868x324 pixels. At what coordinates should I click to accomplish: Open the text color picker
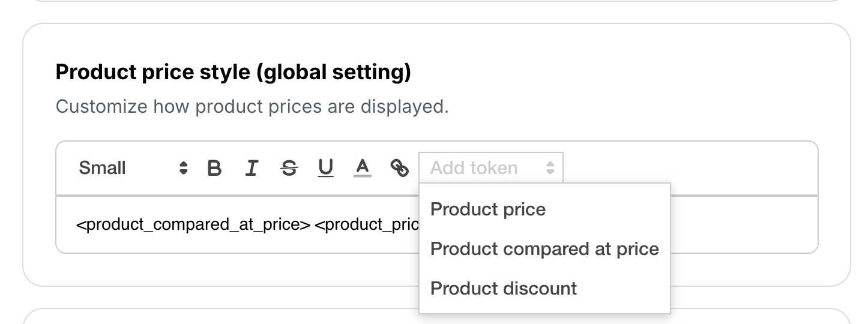coord(362,168)
